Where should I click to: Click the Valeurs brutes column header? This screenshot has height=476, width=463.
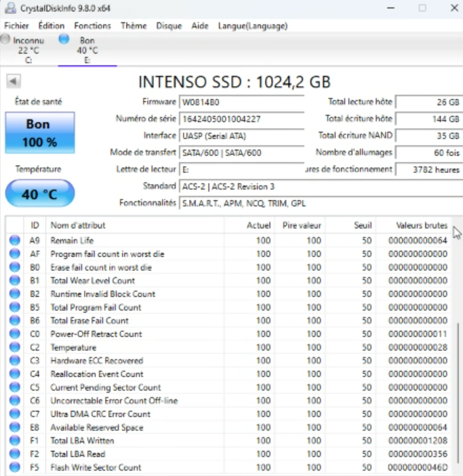(x=421, y=225)
